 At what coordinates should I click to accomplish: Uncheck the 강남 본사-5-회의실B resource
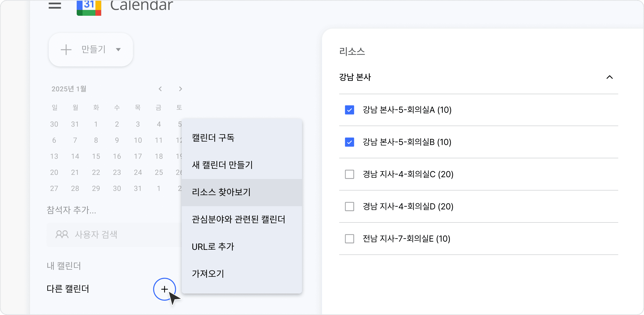(349, 142)
